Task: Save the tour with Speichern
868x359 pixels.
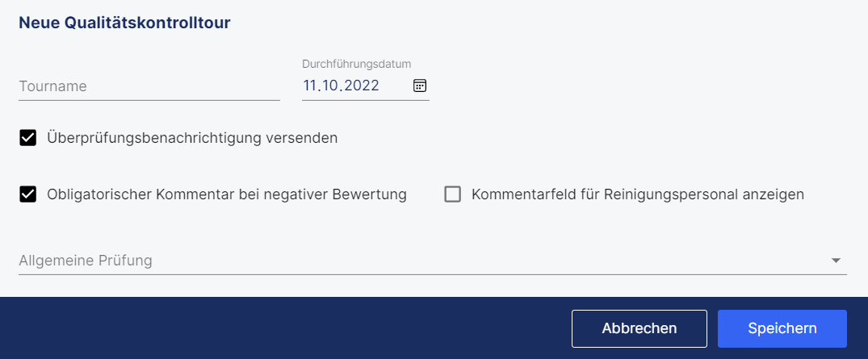Action: click(782, 328)
